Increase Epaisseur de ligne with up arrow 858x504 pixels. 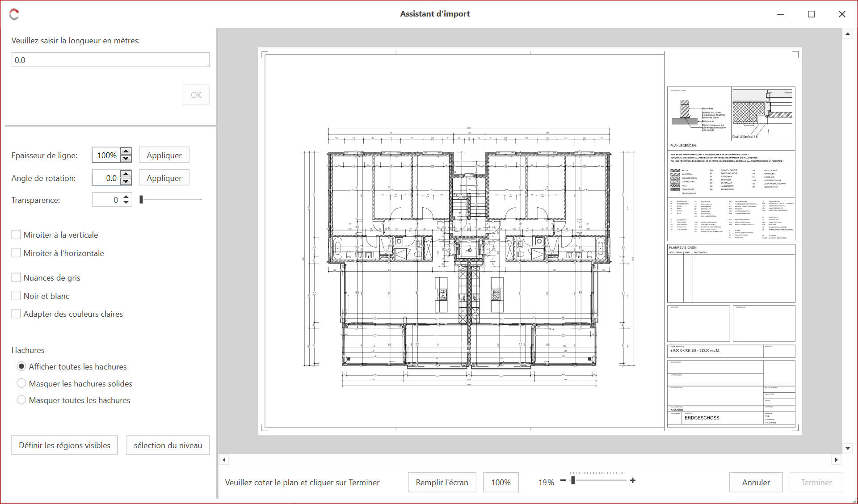tap(126, 151)
